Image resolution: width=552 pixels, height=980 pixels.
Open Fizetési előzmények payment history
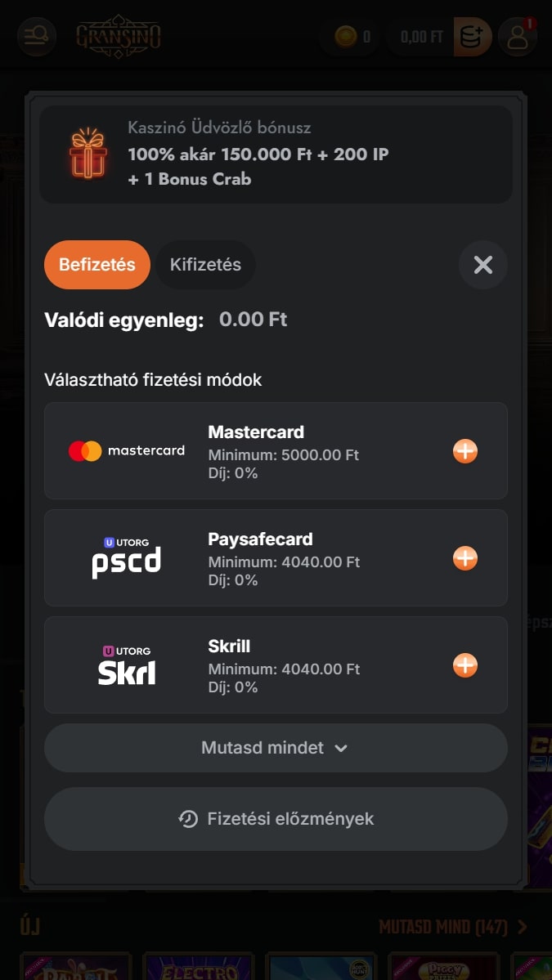tap(276, 819)
